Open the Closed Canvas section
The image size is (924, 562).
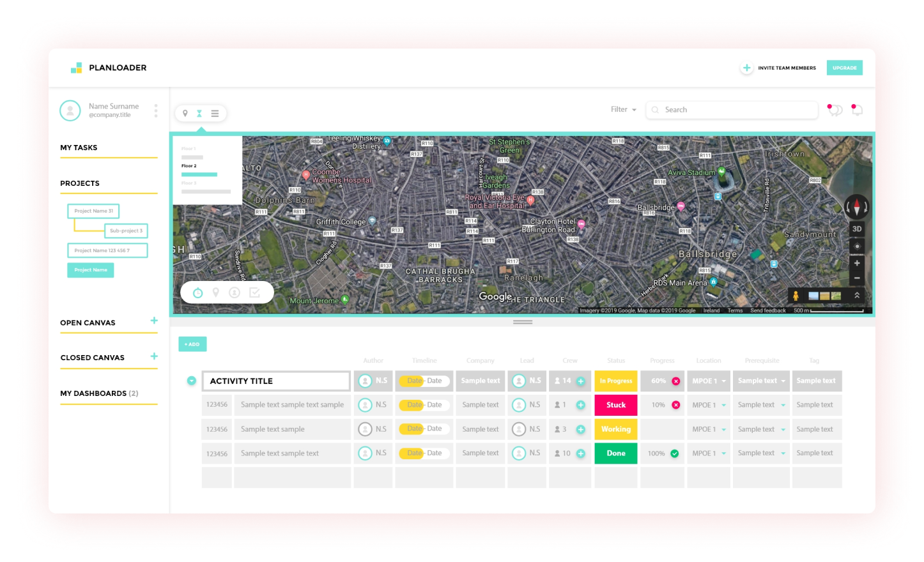93,358
